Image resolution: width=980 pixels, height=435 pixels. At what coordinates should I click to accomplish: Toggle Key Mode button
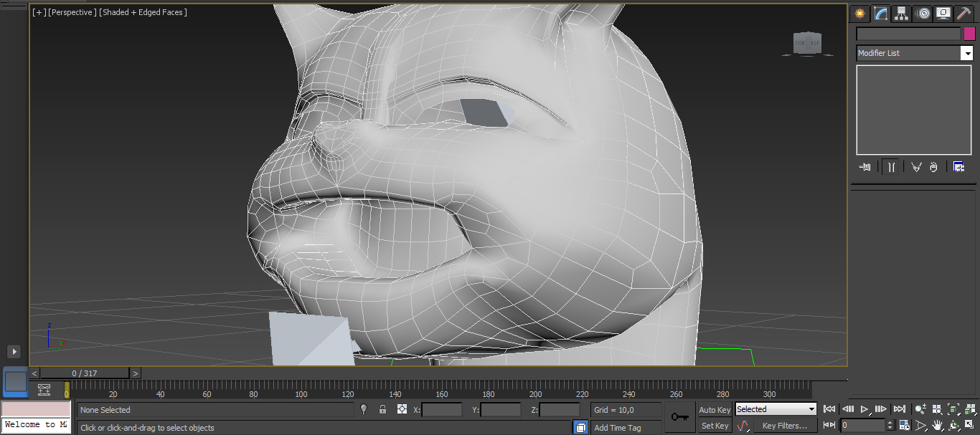click(x=829, y=426)
